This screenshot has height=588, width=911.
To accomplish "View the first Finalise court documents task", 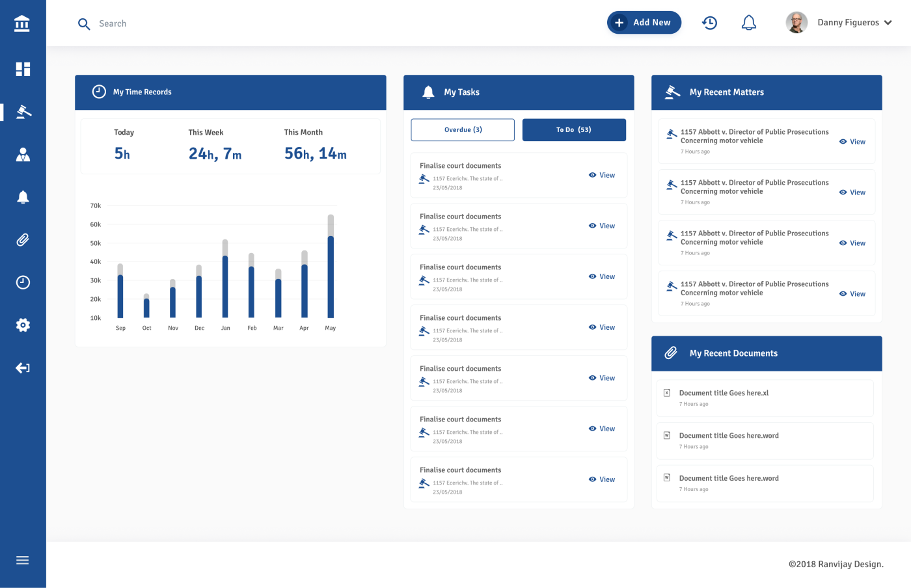I will [x=602, y=176].
